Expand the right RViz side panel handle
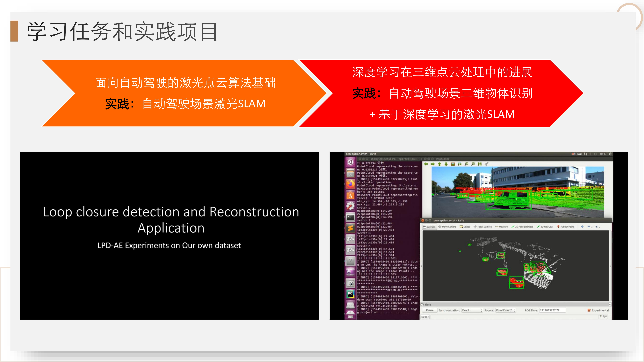 coord(610,266)
